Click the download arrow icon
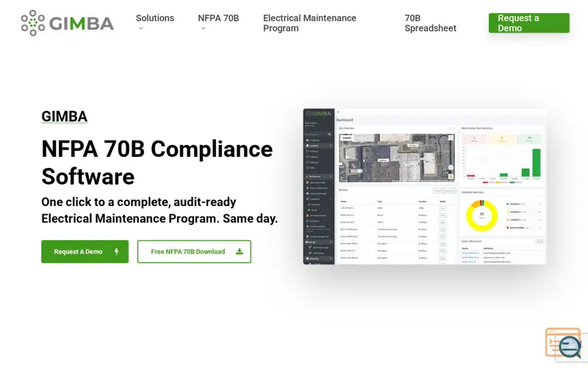Viewport: 588px width, 368px height. pyautogui.click(x=240, y=252)
